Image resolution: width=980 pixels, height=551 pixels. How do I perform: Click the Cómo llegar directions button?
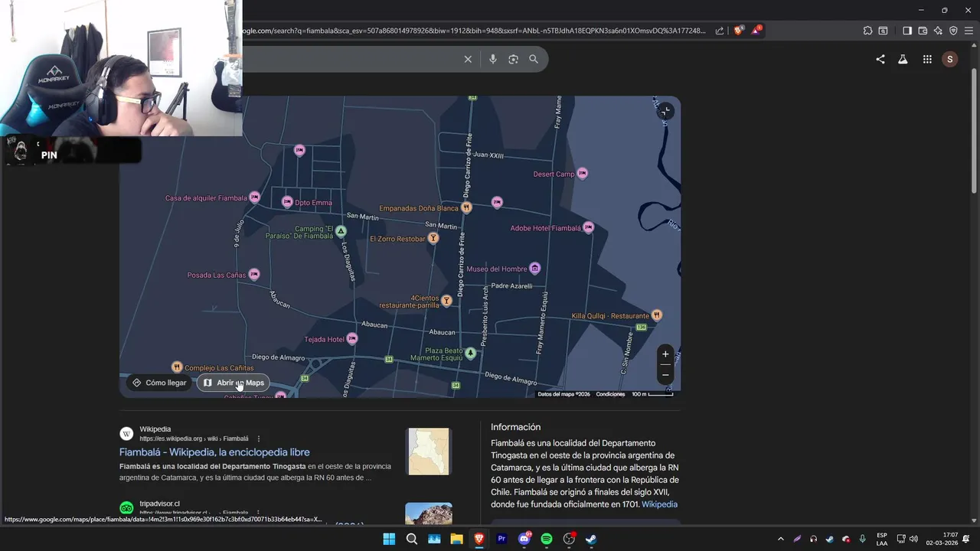[x=159, y=383]
